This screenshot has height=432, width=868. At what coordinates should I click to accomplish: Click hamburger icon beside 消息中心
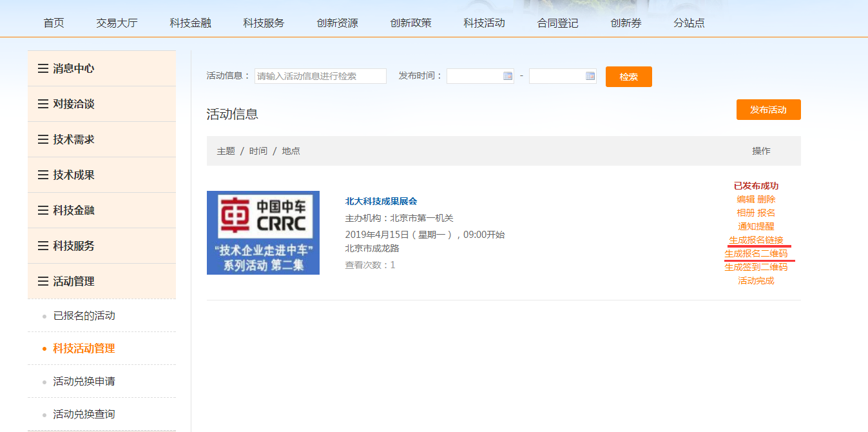[43, 68]
